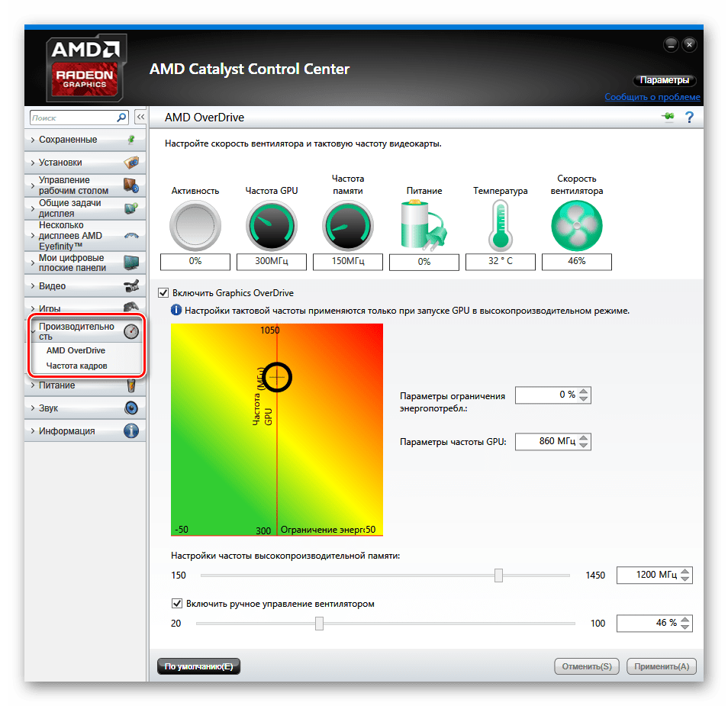
Task: Collapse the sidebar with double-arrow button
Action: [140, 117]
